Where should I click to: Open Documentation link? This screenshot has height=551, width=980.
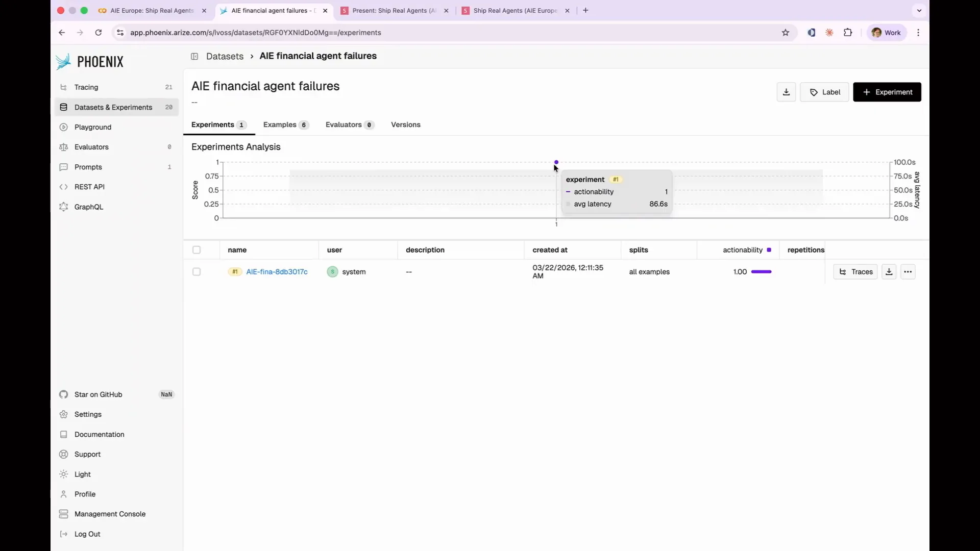point(116,434)
